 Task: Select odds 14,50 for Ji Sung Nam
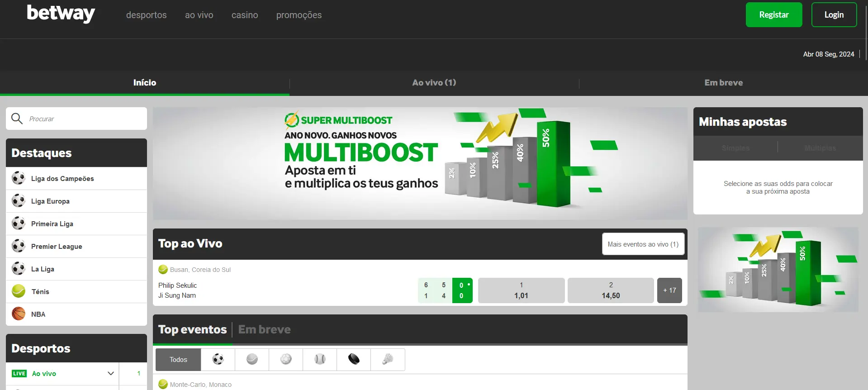tap(611, 290)
